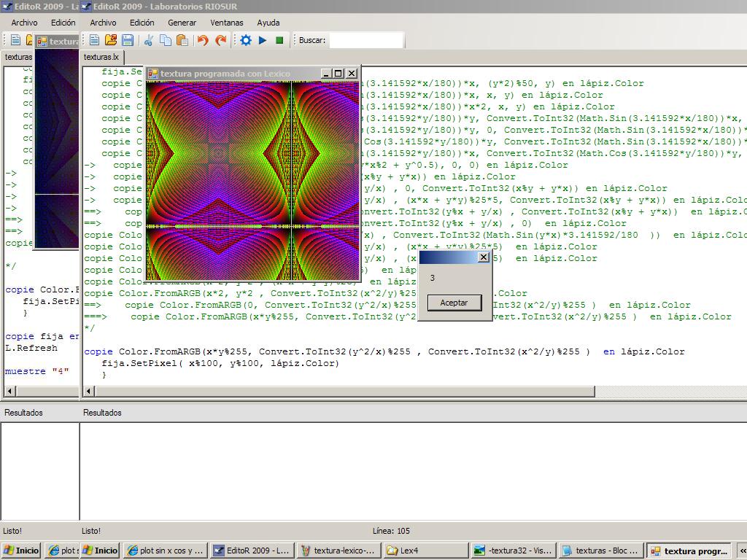Run program with the blue play icon
Viewport: 747px width, 560px height.
click(x=263, y=40)
